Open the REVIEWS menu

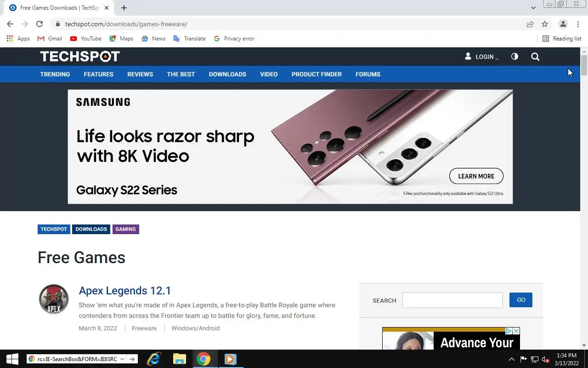click(140, 74)
